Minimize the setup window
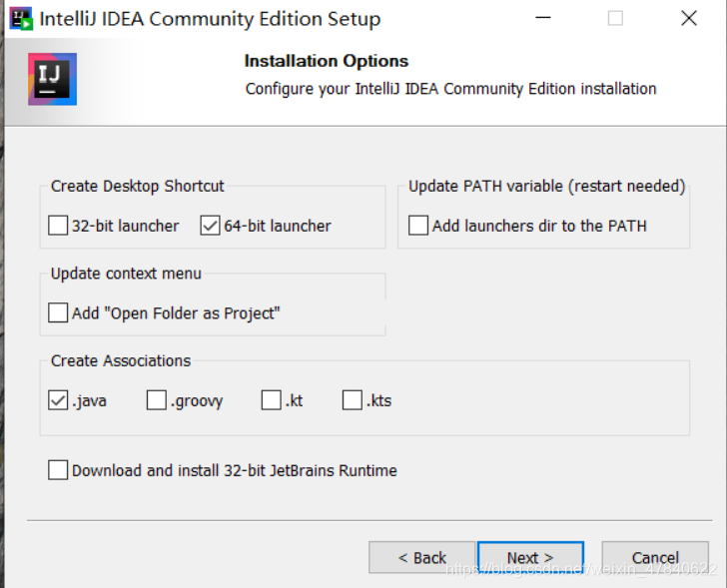 click(x=543, y=18)
